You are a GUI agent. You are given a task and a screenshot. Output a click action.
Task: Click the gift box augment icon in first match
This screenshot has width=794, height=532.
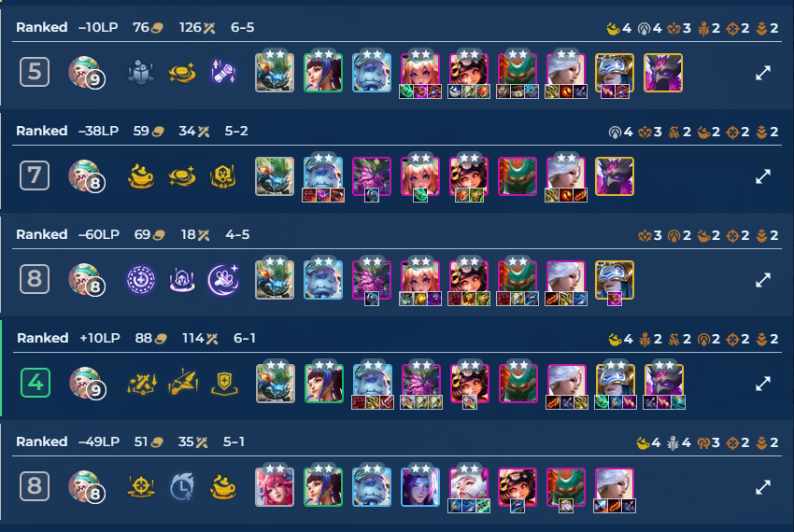[141, 73]
